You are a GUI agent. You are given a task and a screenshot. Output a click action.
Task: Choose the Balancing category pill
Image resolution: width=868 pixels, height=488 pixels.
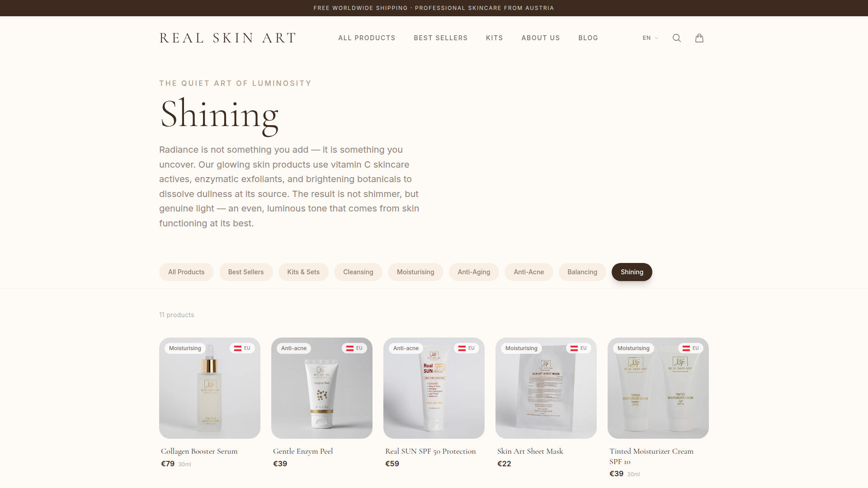point(582,272)
